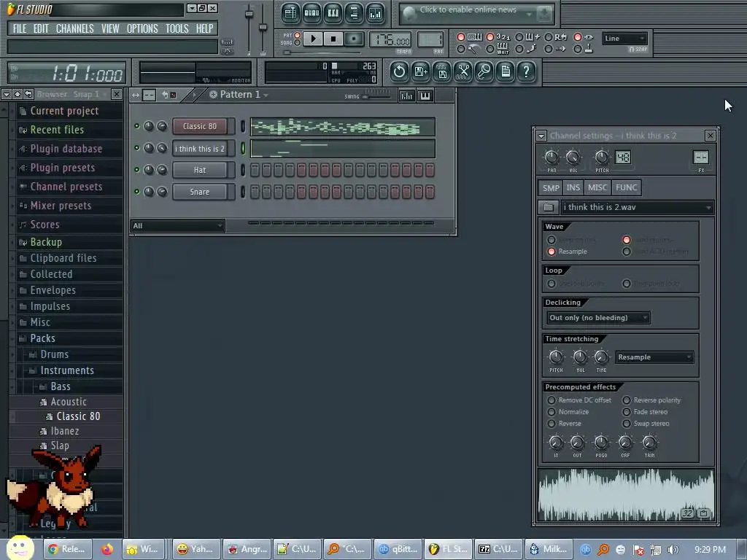This screenshot has height=560, width=747.
Task: Open the OPTIONS menu
Action: click(142, 28)
